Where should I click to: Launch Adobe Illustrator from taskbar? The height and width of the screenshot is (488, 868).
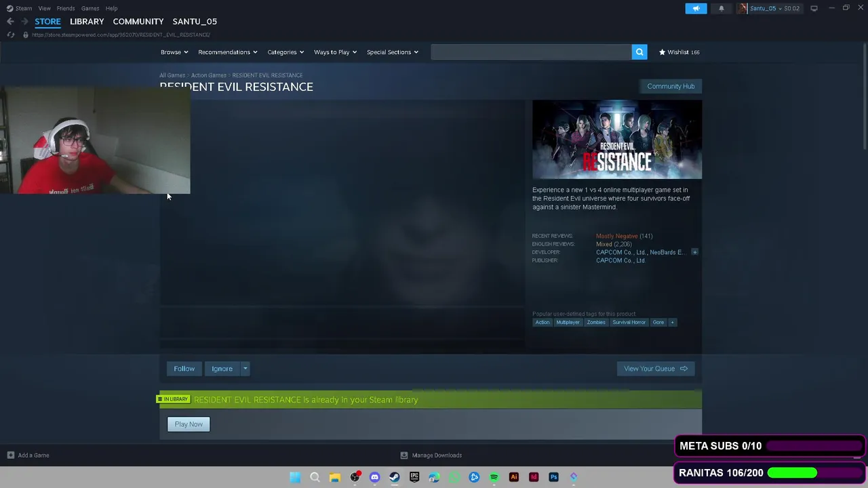(514, 477)
